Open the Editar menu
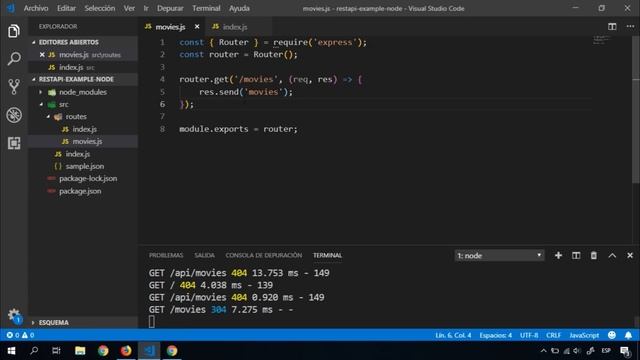Viewport: 640px width, 360px height. pos(66,8)
